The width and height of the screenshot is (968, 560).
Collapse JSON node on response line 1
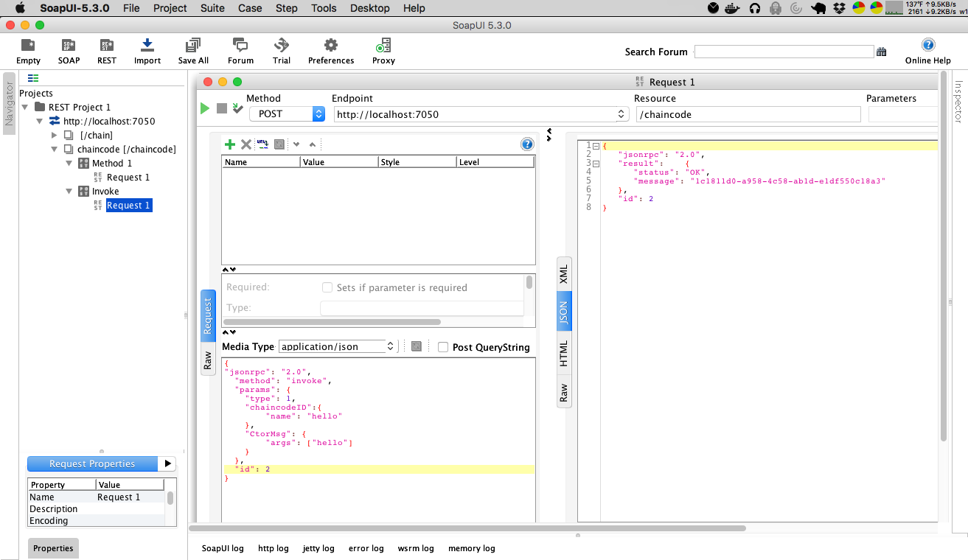point(596,146)
